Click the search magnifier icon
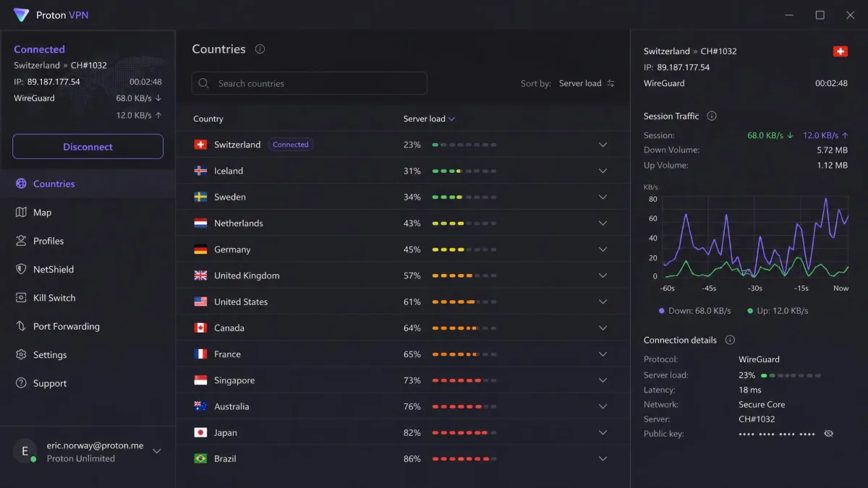Screen dimensions: 868x488 point(204,83)
